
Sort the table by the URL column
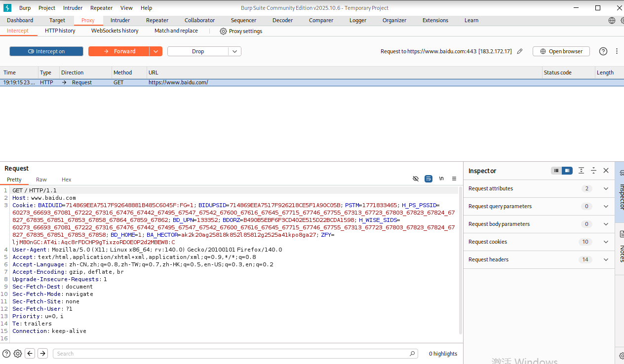coord(344,73)
